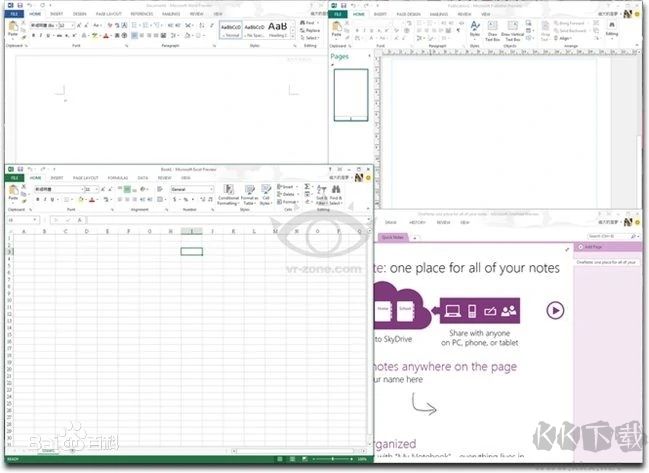Click Sort & Filter in Excel
The height and width of the screenshot is (473, 649).
click(322, 195)
